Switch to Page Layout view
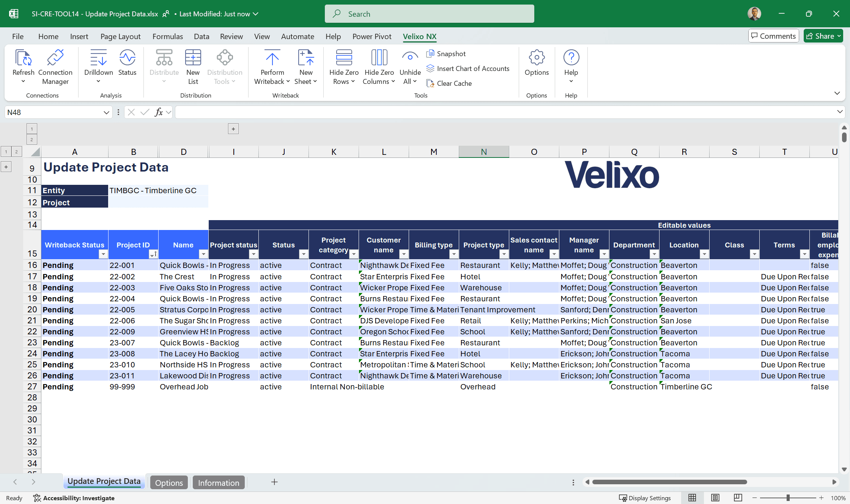This screenshot has width=850, height=504. pos(715,498)
